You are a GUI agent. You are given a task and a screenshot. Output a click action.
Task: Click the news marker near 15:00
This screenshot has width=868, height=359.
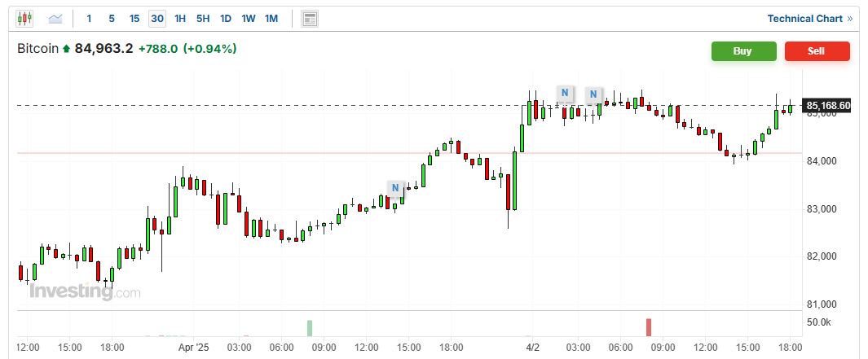[395, 189]
